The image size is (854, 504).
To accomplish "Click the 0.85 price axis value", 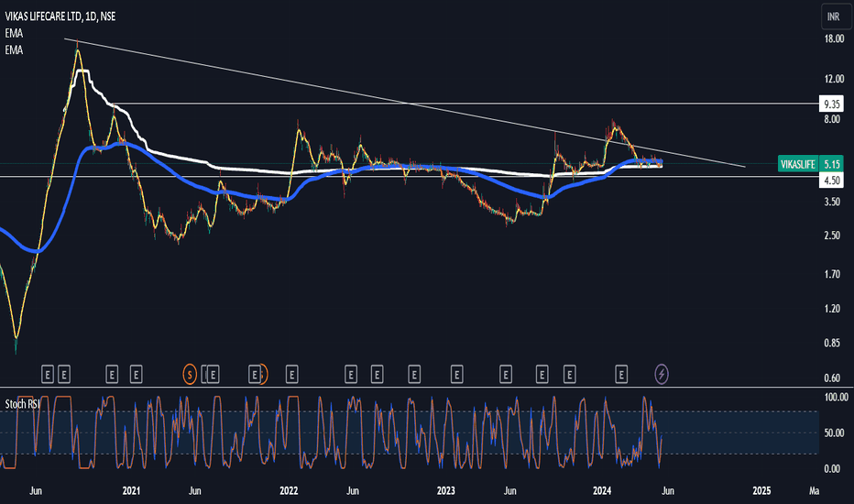I will click(832, 344).
